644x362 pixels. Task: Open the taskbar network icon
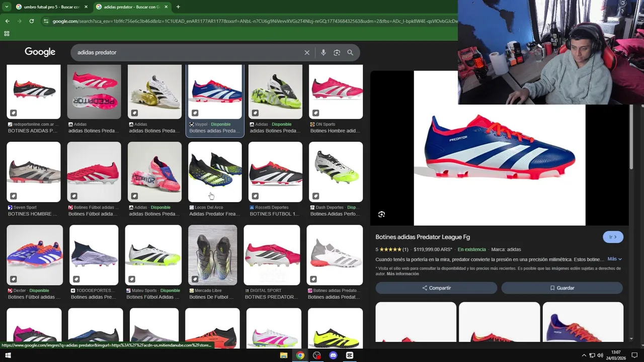coord(592,355)
